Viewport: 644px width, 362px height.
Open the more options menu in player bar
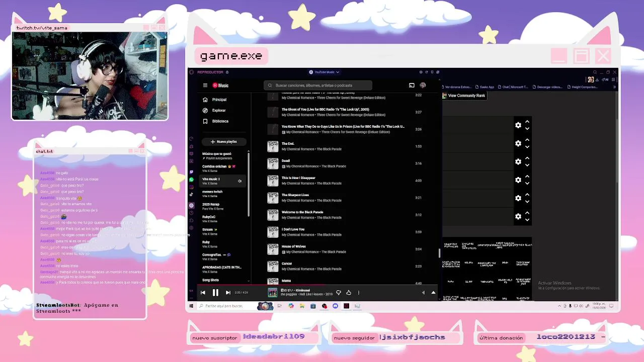[x=359, y=293]
